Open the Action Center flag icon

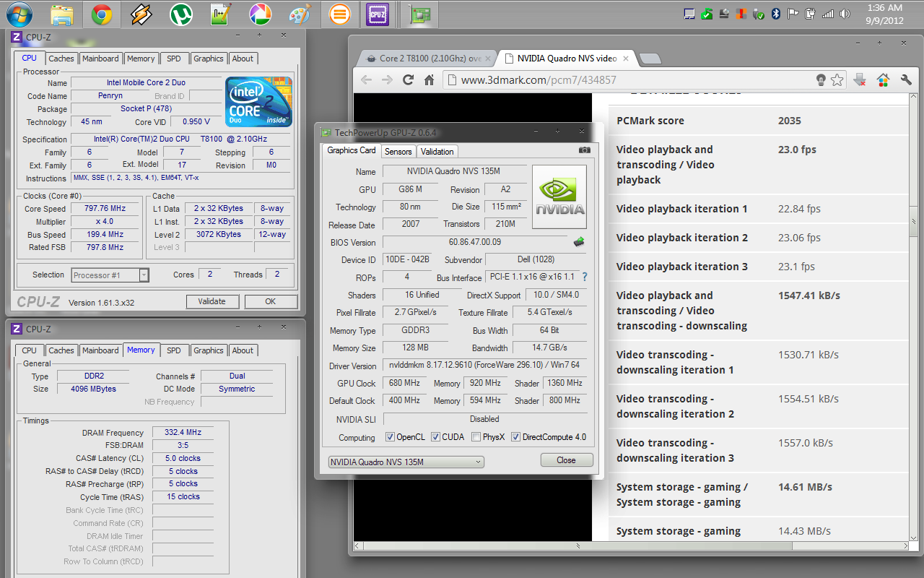point(793,14)
